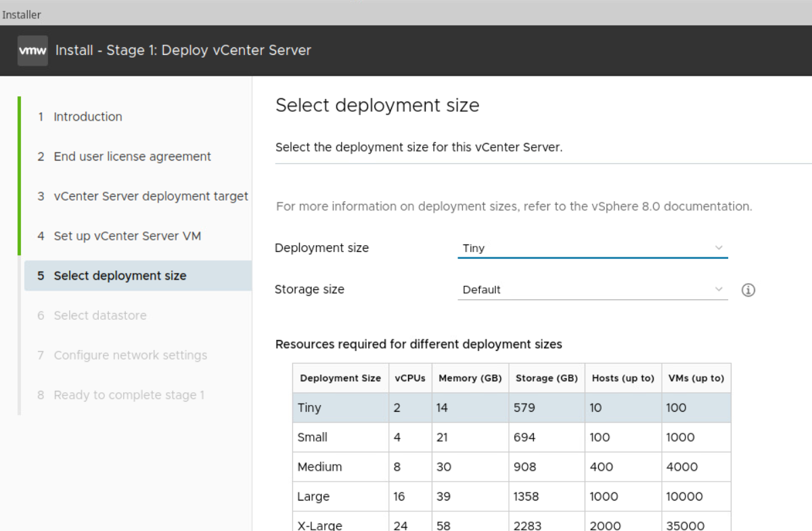Click the storage size info icon
812x531 pixels.
(x=748, y=290)
